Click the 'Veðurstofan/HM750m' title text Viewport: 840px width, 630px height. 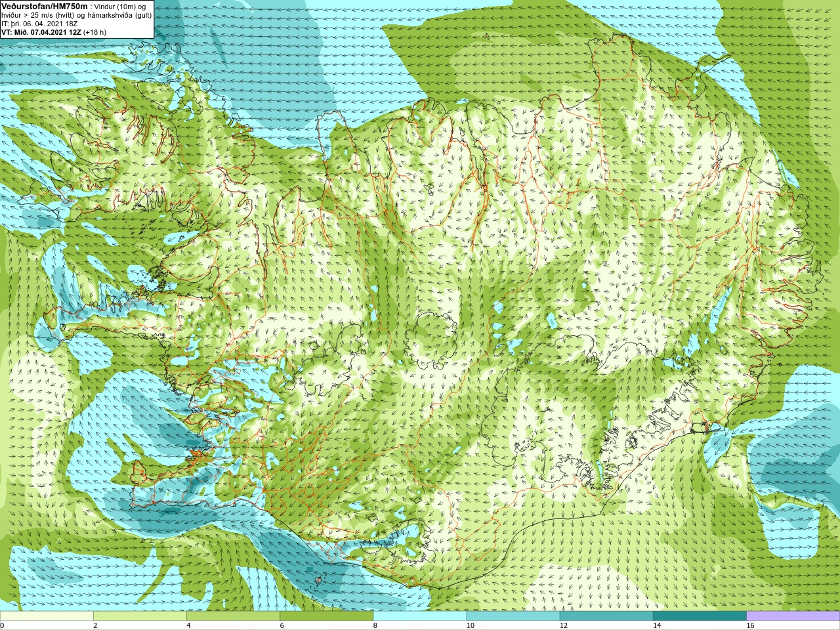click(x=43, y=6)
